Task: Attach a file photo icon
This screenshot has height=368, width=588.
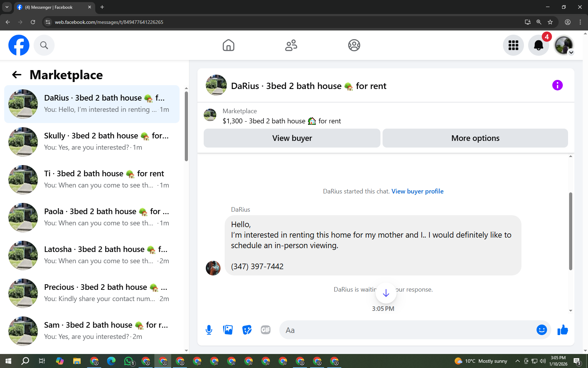Action: 228,330
